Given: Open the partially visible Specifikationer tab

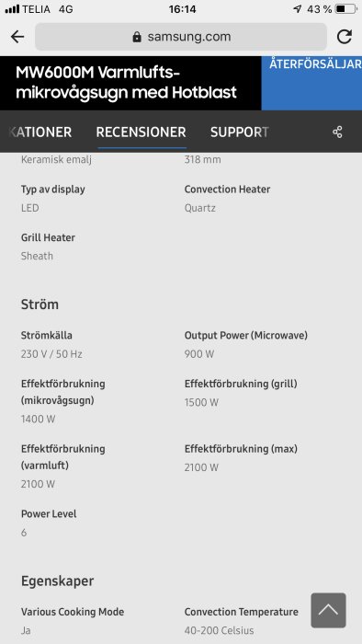Looking at the screenshot, I should [40, 132].
